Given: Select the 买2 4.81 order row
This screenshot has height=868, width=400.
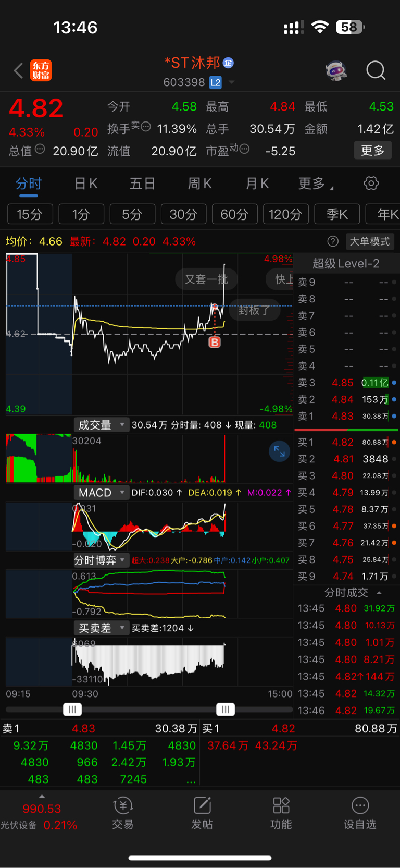Looking at the screenshot, I should (x=347, y=459).
